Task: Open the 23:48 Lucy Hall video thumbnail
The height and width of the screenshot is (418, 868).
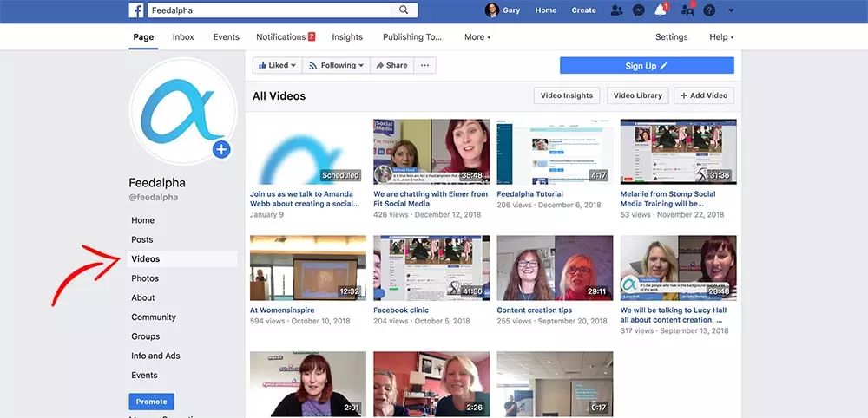Action: click(x=678, y=268)
